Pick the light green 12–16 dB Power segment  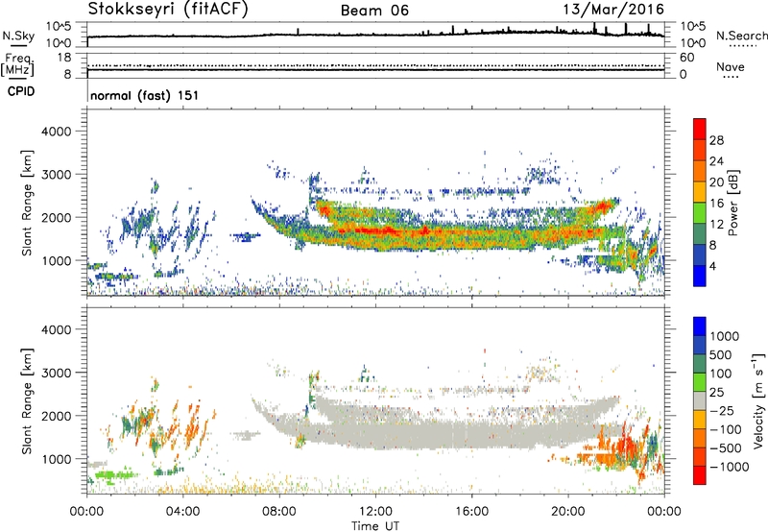point(700,213)
